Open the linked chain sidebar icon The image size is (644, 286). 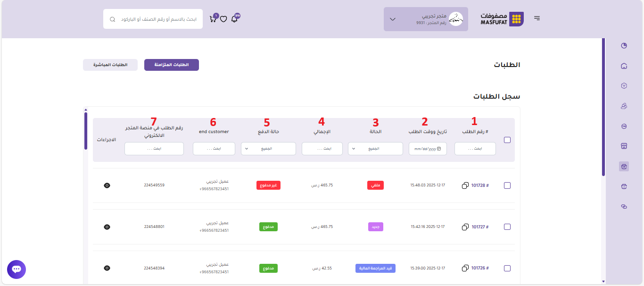624,207
